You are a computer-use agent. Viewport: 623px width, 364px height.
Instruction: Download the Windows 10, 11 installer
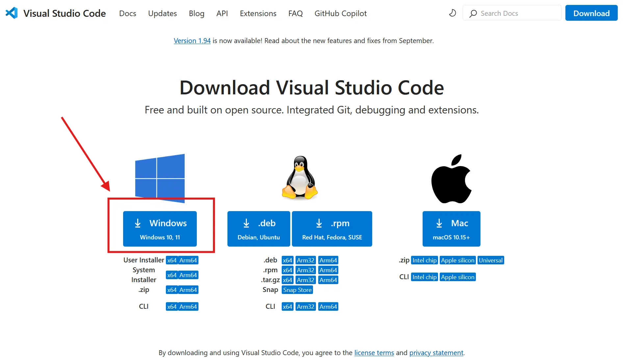tap(160, 229)
